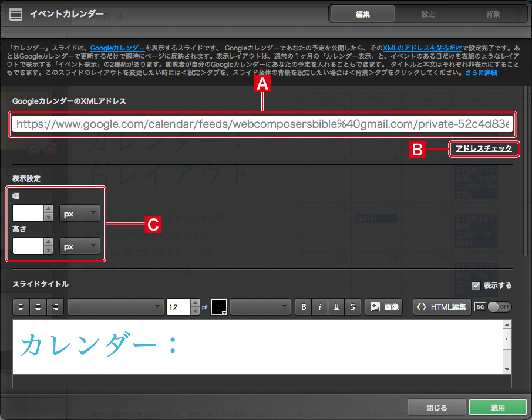Open the Googleカレンダー link
This screenshot has width=532, height=420.
click(x=117, y=48)
